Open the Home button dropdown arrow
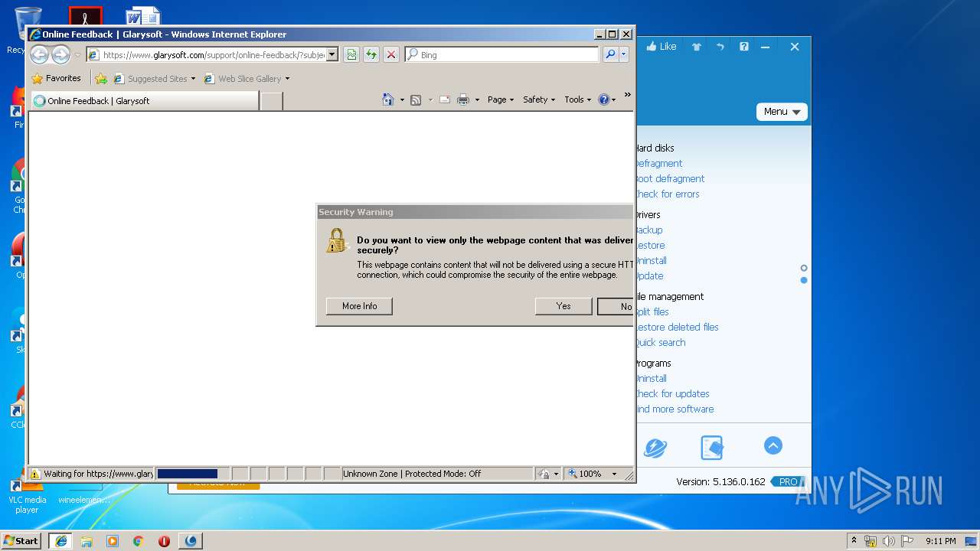The image size is (980, 551). [402, 100]
